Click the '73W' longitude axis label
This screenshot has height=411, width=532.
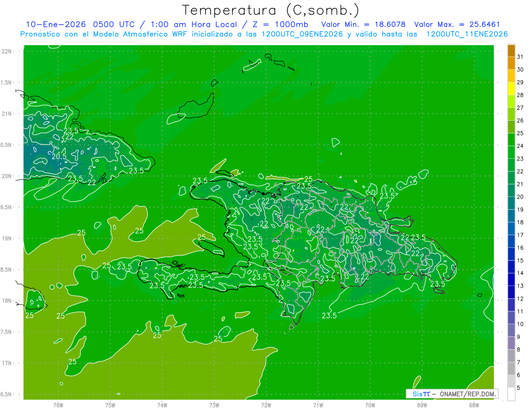click(x=214, y=405)
